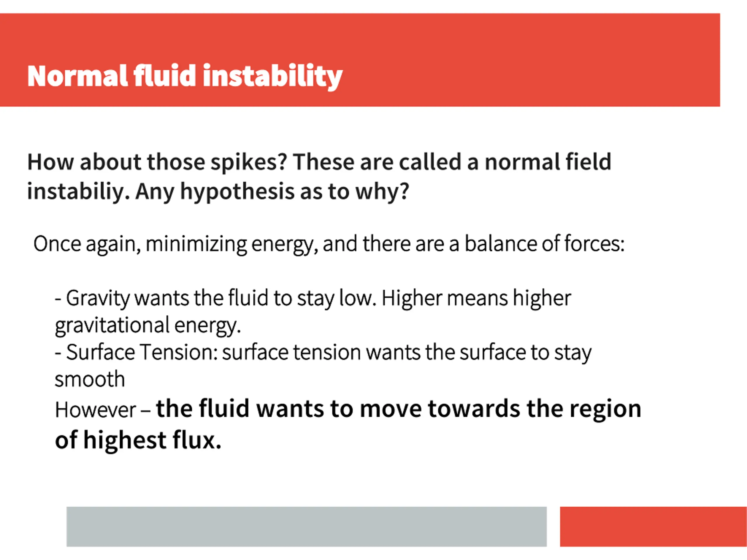Select the red footer rectangle
The image size is (747, 560).
point(653,526)
